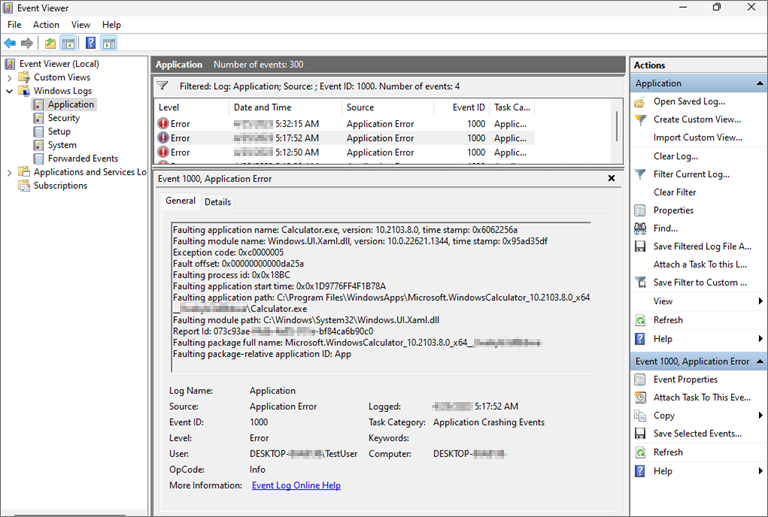Expand the Custom Views tree node
The height and width of the screenshot is (517, 768).
pos(10,77)
